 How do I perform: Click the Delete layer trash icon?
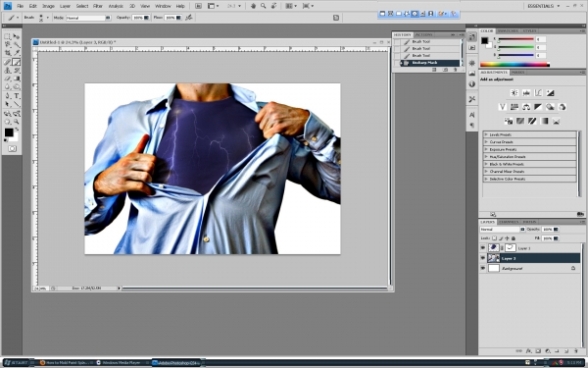pos(576,351)
